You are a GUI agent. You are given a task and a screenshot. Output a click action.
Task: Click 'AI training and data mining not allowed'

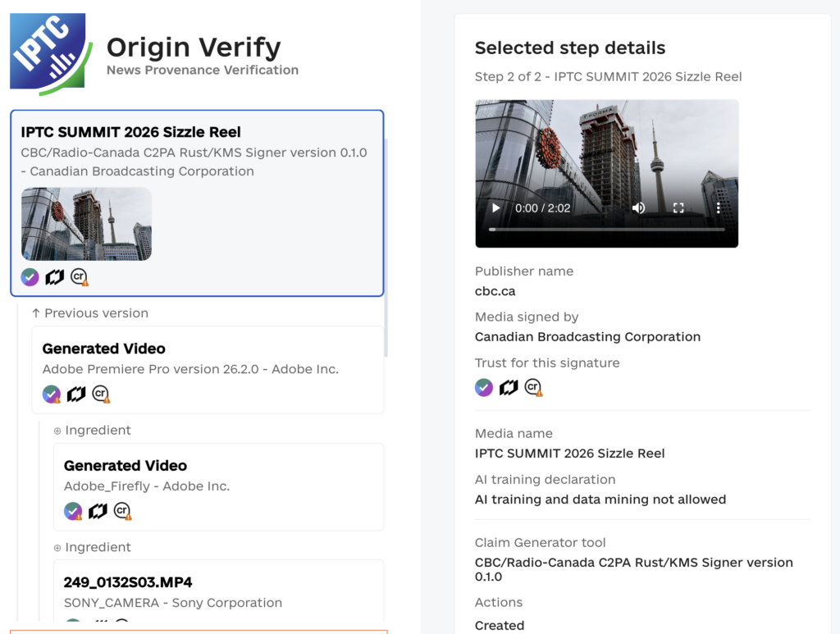click(x=600, y=499)
